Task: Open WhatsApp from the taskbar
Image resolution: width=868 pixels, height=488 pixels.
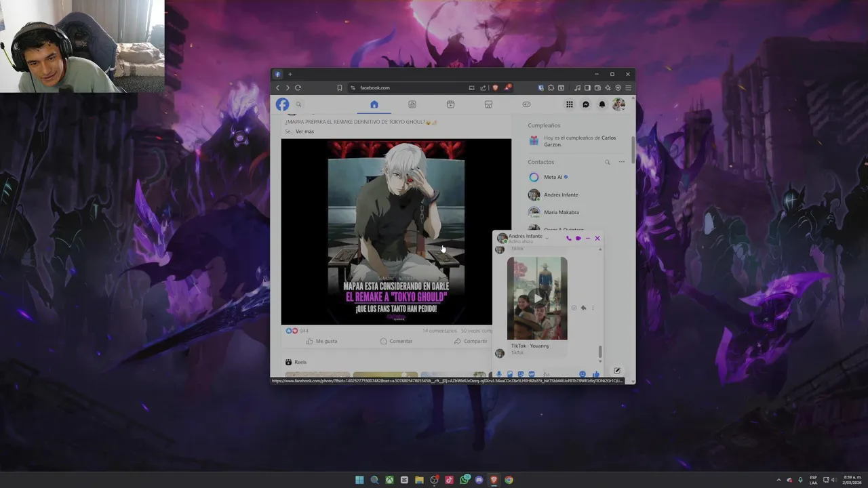Action: coord(465,480)
